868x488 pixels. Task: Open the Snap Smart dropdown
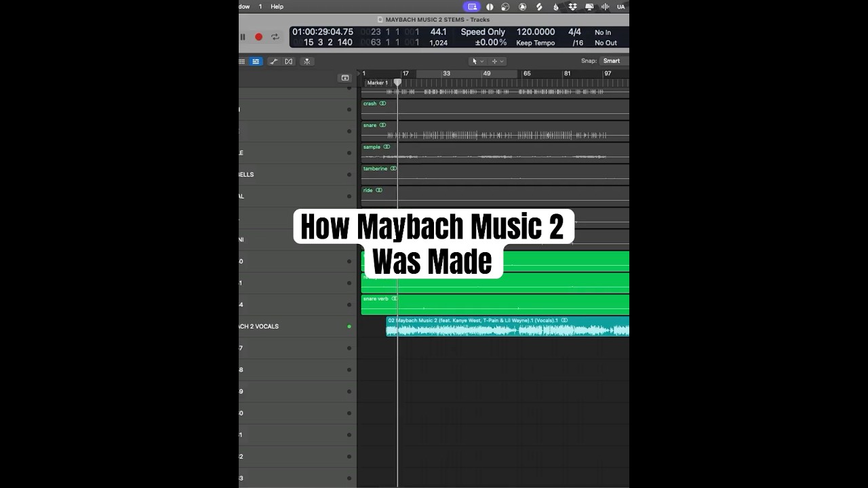(x=614, y=61)
